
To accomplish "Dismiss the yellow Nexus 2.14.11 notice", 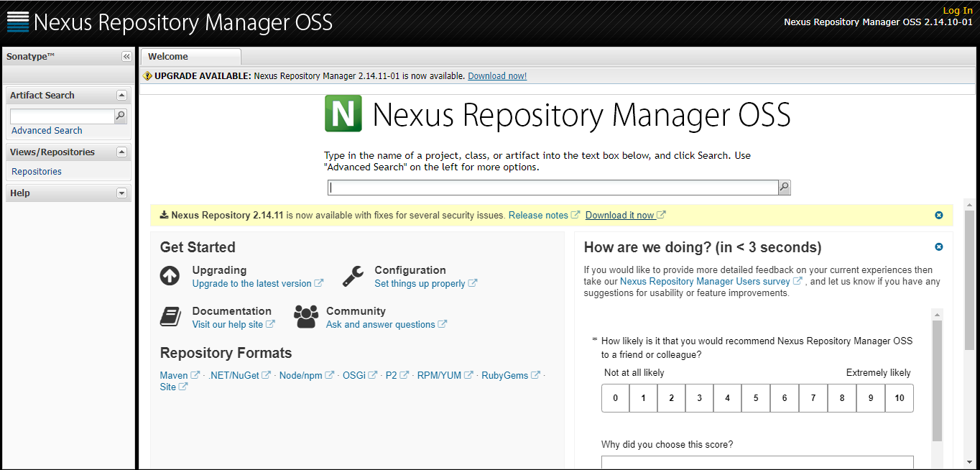I will [x=939, y=216].
